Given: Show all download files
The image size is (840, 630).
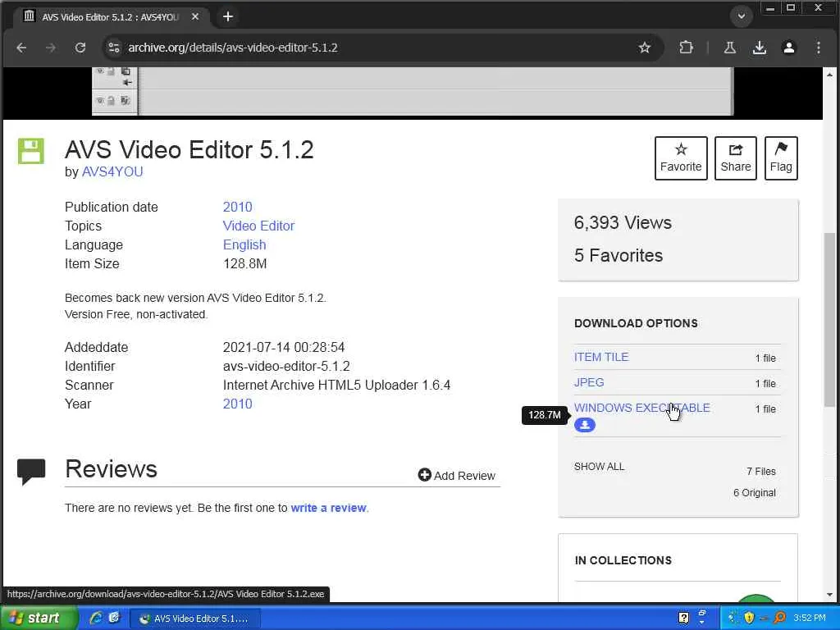Looking at the screenshot, I should coord(599,467).
